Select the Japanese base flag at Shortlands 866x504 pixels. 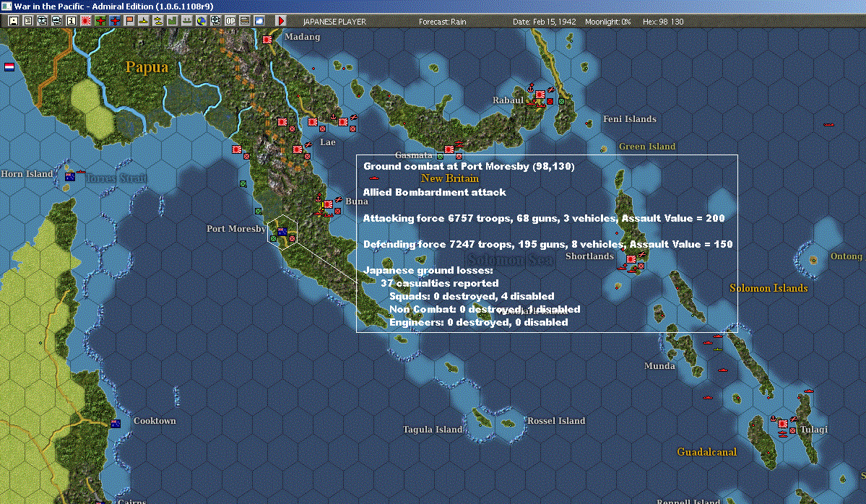631,259
